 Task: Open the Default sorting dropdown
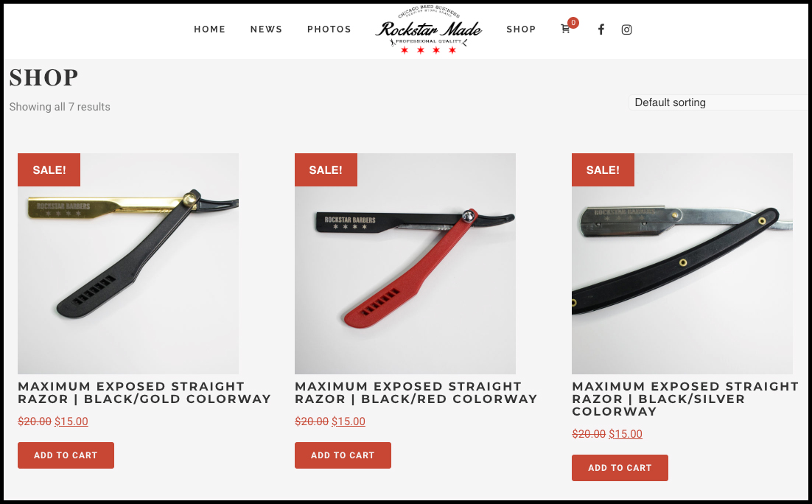[720, 102]
